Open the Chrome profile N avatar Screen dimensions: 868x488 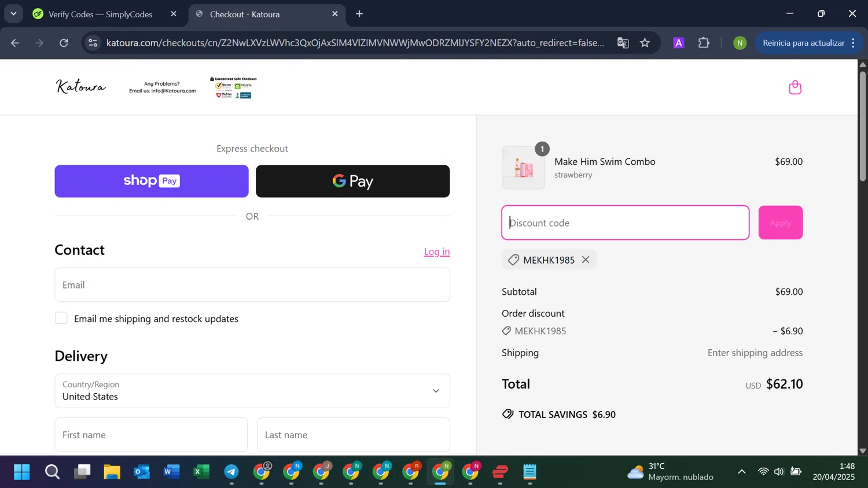click(740, 43)
